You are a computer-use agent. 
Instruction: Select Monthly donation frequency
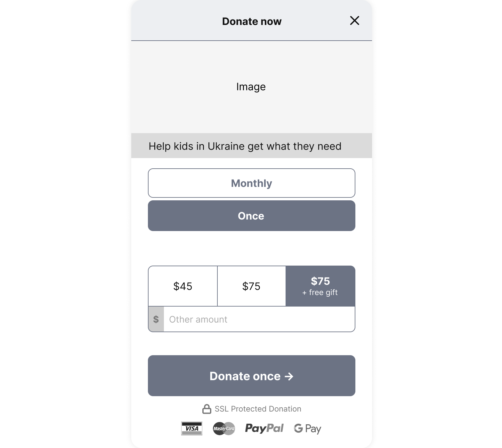pyautogui.click(x=251, y=183)
